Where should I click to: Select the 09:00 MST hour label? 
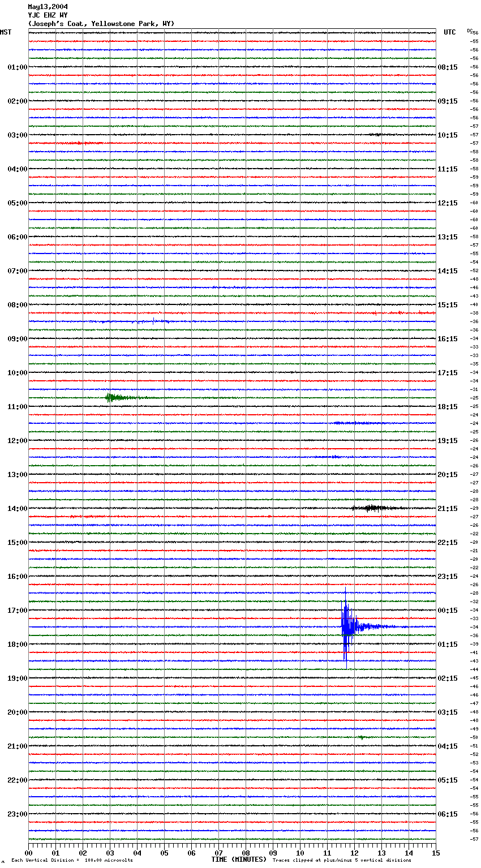[x=18, y=339]
